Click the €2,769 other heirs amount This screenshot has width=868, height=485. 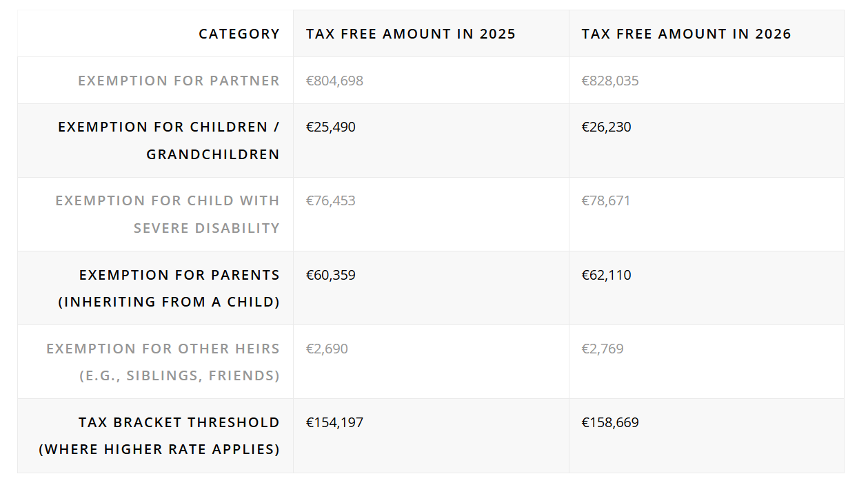click(603, 349)
